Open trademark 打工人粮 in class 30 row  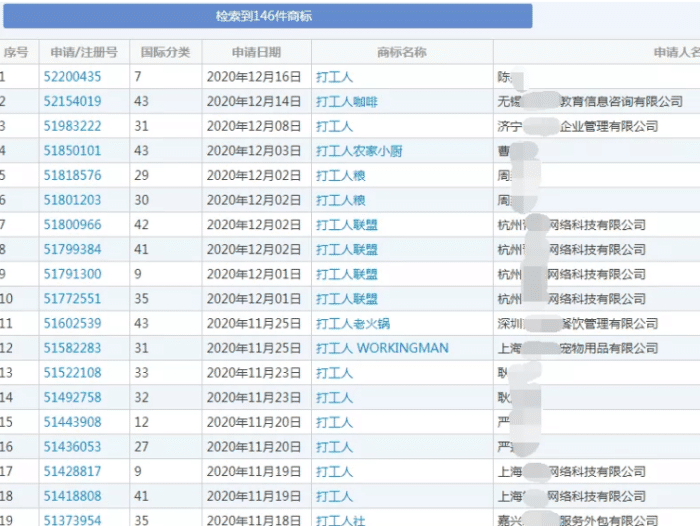[341, 200]
